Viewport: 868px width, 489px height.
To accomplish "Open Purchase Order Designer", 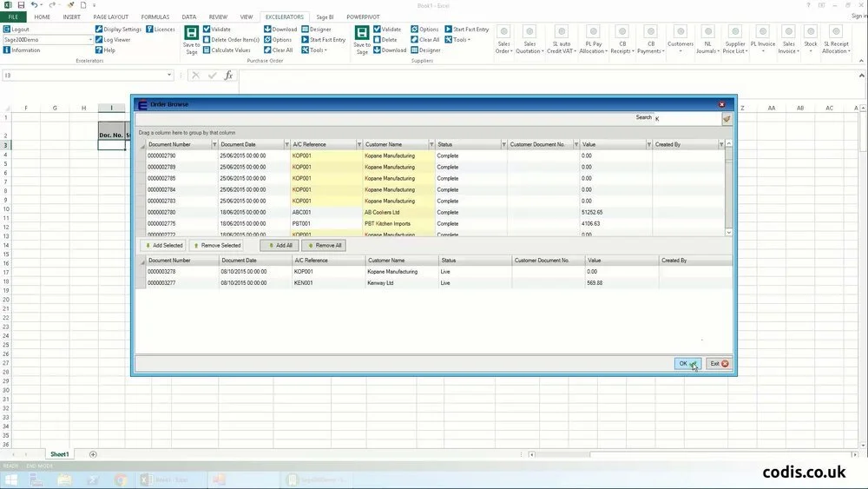I will pyautogui.click(x=316, y=30).
